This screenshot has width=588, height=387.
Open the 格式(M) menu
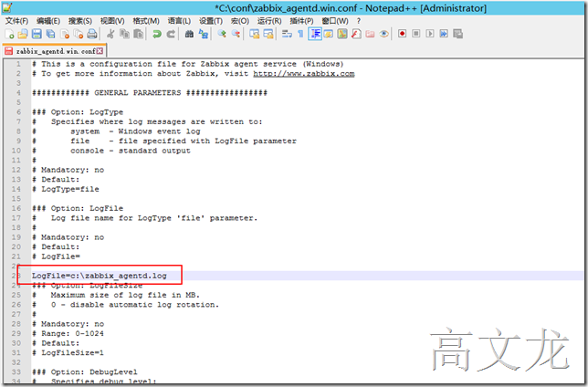tap(146, 21)
